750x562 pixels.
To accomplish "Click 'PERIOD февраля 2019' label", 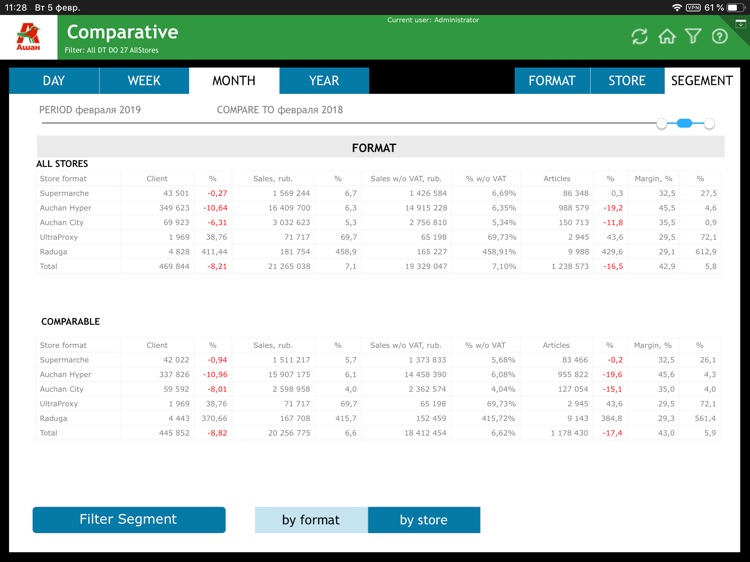I will (90, 110).
